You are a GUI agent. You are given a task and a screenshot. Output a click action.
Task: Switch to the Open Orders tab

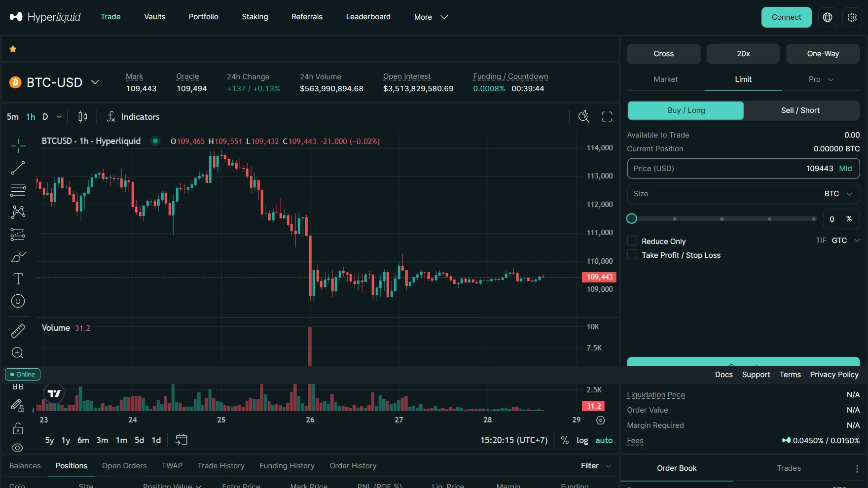124,466
